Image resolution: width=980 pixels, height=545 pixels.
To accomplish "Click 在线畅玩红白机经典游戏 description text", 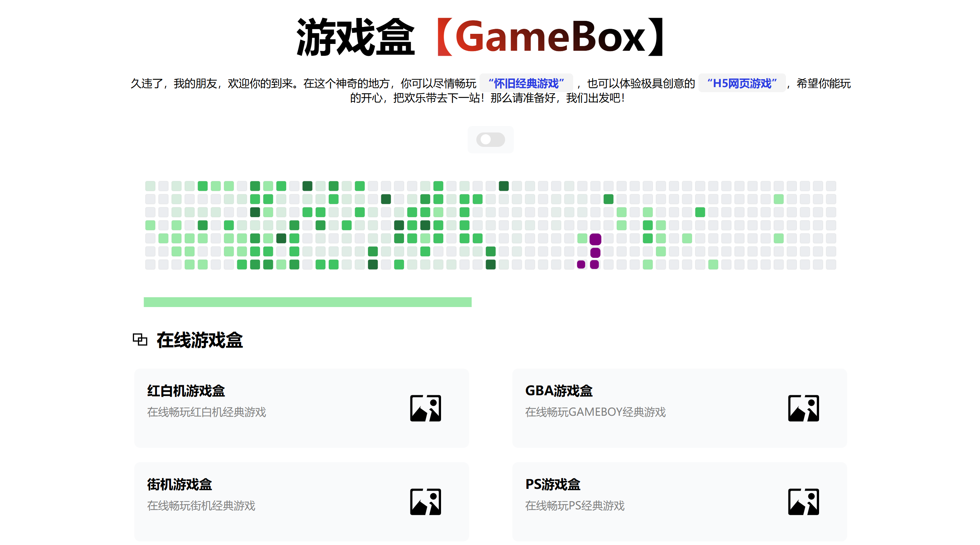I will [207, 412].
